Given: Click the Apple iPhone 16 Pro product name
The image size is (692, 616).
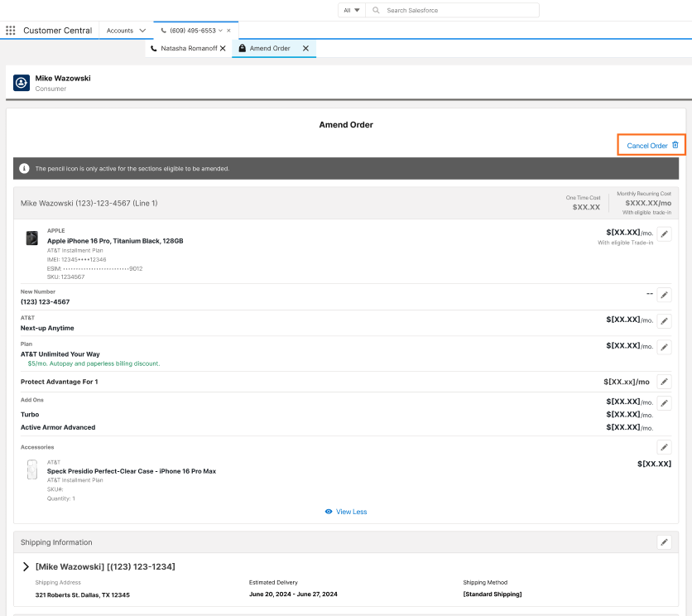Looking at the screenshot, I should [x=115, y=241].
